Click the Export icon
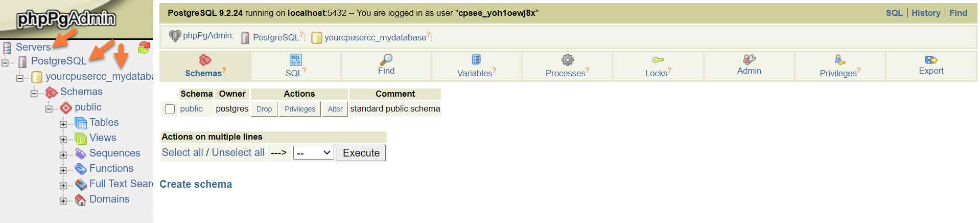980x223 pixels. 931,60
